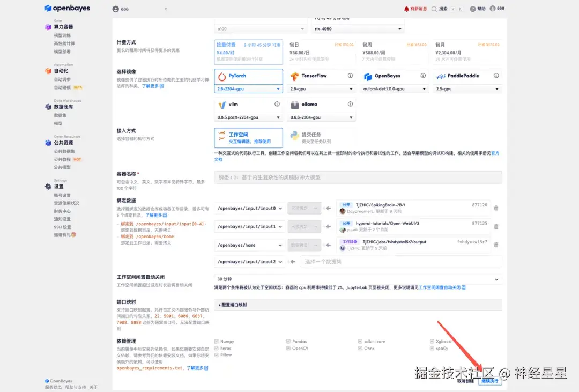Open the rtx-4090 compute dropdown
The height and width of the screenshot is (392, 579).
pos(358,29)
